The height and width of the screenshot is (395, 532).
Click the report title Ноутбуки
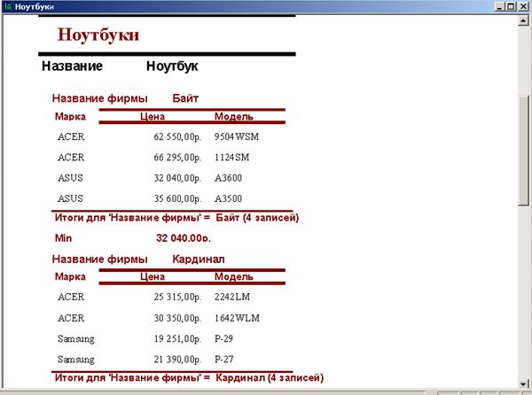pos(98,35)
